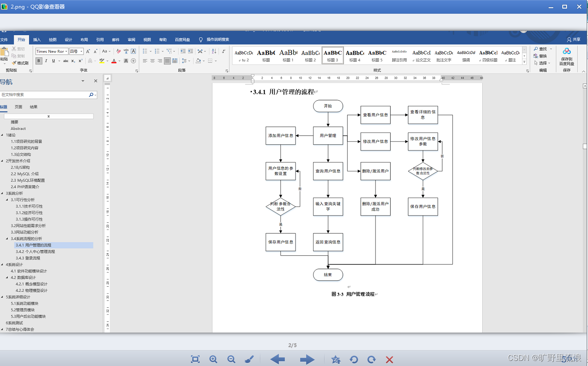Delete the image via red X icon
Image resolution: width=588 pixels, height=366 pixels.
pos(388,360)
